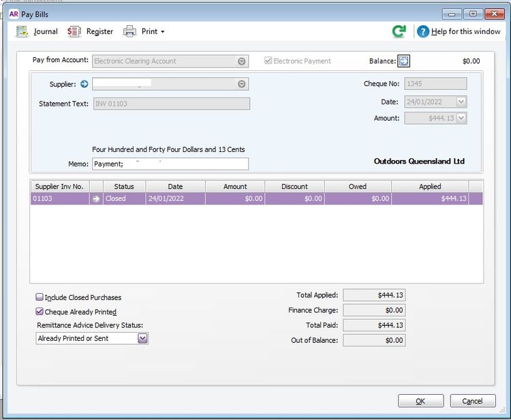
Task: Toggle Include Closed Purchases checkbox
Action: (40, 298)
